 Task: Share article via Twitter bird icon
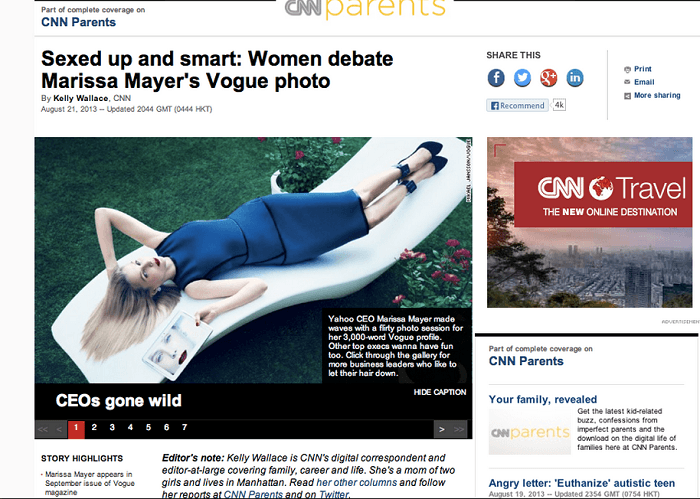click(522, 78)
